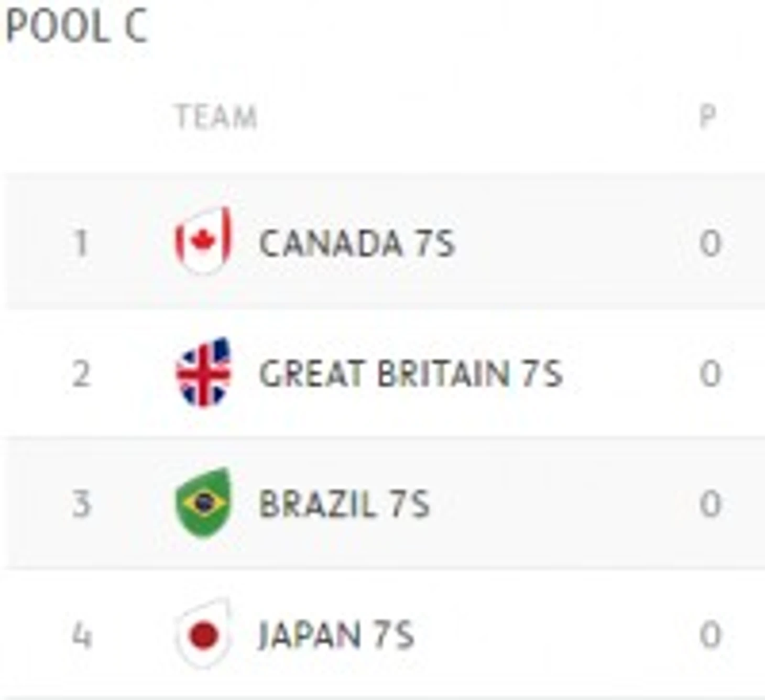This screenshot has width=765, height=700.
Task: Click the Great Britain flag icon
Action: [203, 373]
